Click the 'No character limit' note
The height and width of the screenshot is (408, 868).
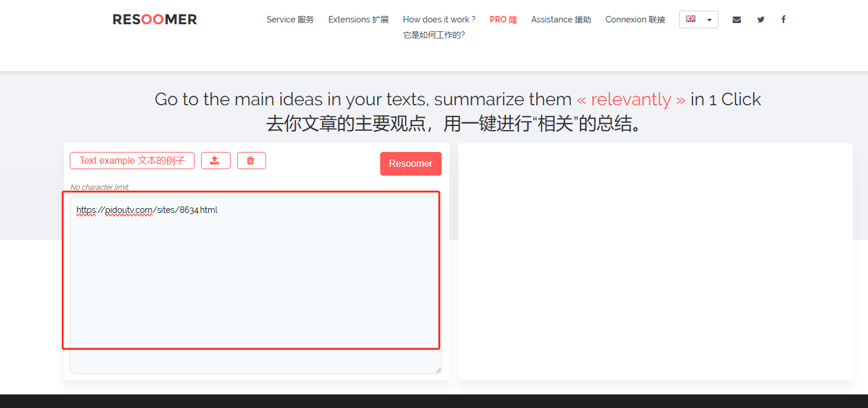pyautogui.click(x=99, y=187)
